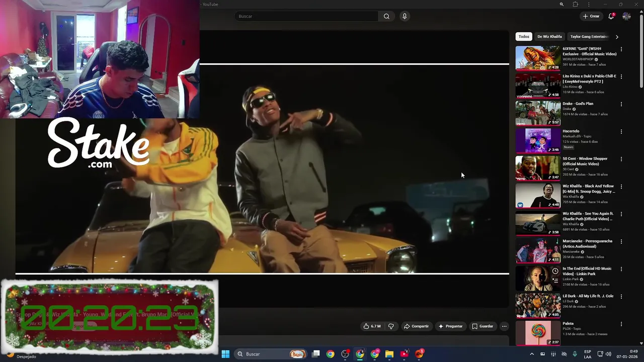
Task: Open the Marcianeke Perreoguaracha thumbnail
Action: click(538, 250)
